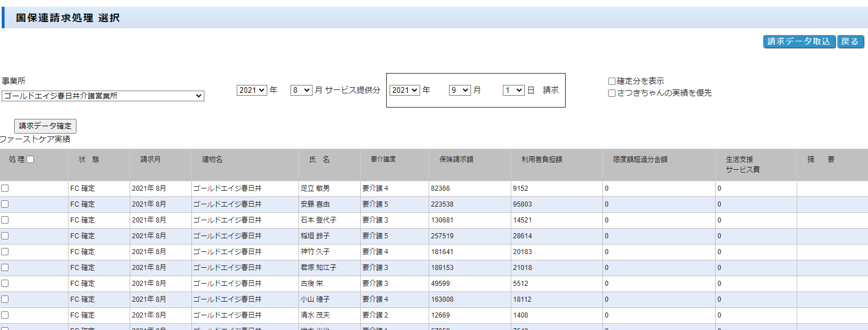This screenshot has width=868, height=330.
Task: Enable 確定分を表示 checkbox
Action: (612, 82)
